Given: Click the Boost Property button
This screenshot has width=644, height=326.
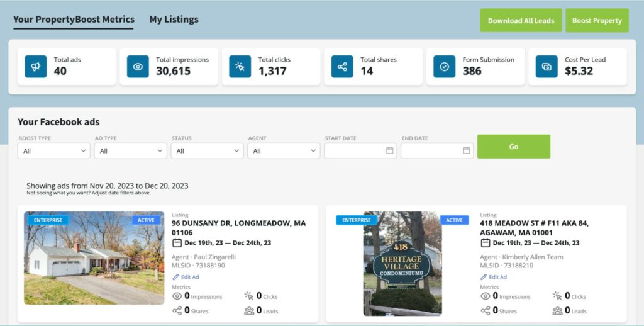Looking at the screenshot, I should [x=597, y=20].
